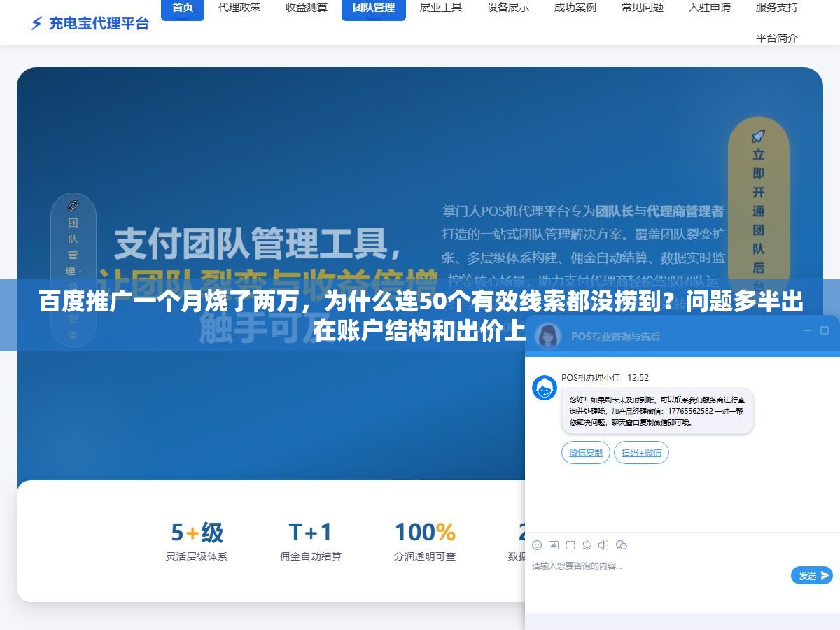Click the WeChat icon in chat toolbar

pos(621,545)
